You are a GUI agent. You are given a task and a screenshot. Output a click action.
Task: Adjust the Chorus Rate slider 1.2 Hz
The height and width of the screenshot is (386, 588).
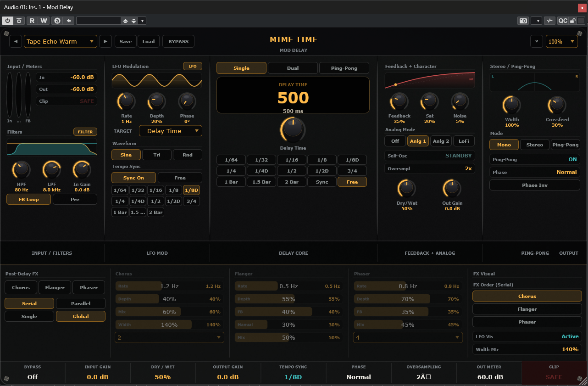[169, 286]
